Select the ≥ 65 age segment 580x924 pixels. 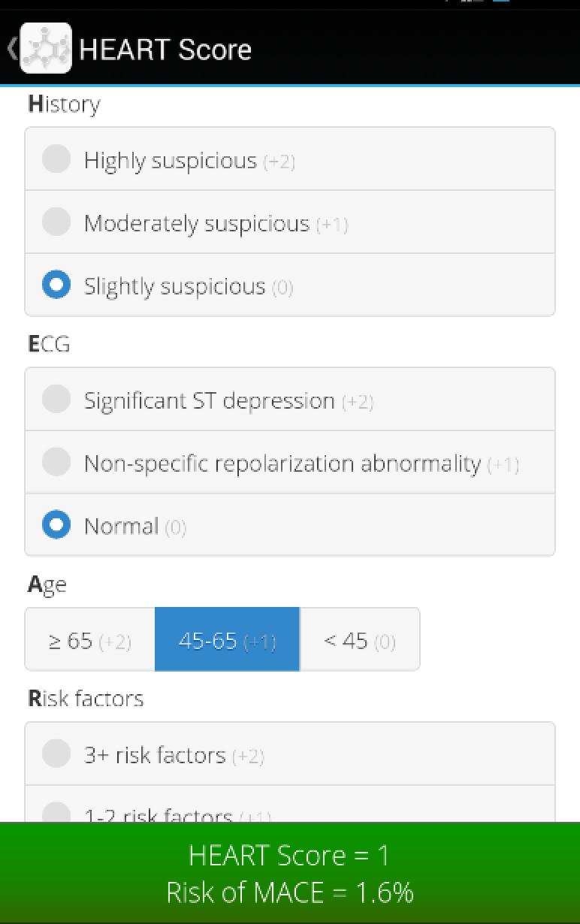90,640
